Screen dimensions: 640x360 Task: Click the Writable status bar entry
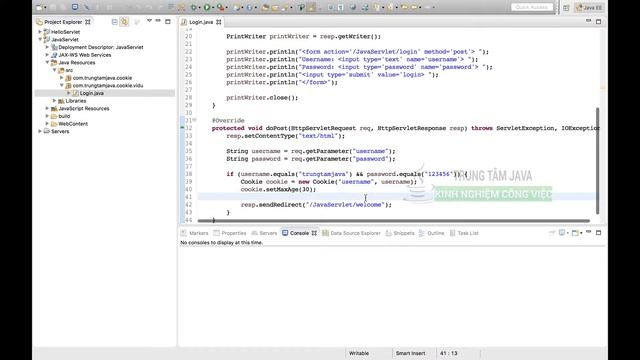[359, 353]
